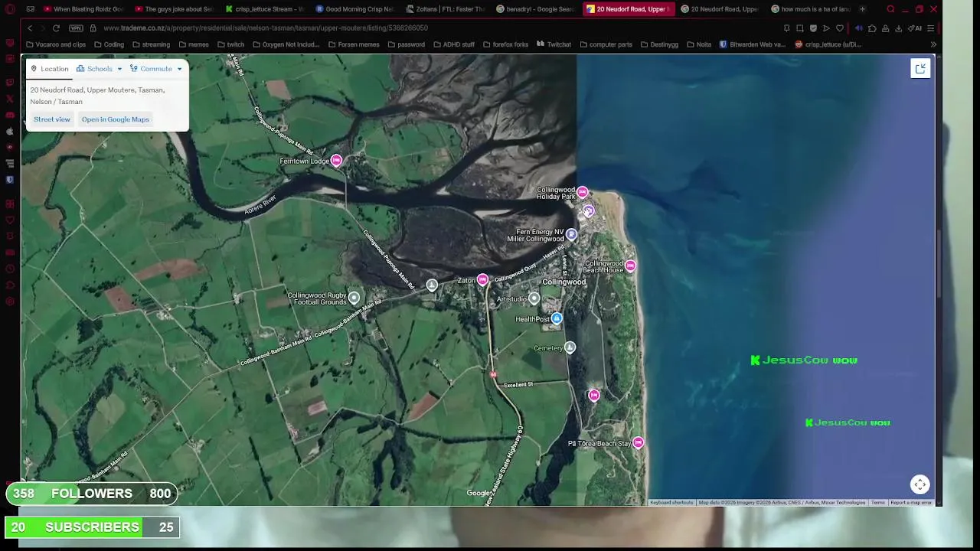This screenshot has height=551, width=980.
Task: Click the padlock site info icon
Action: [x=93, y=28]
